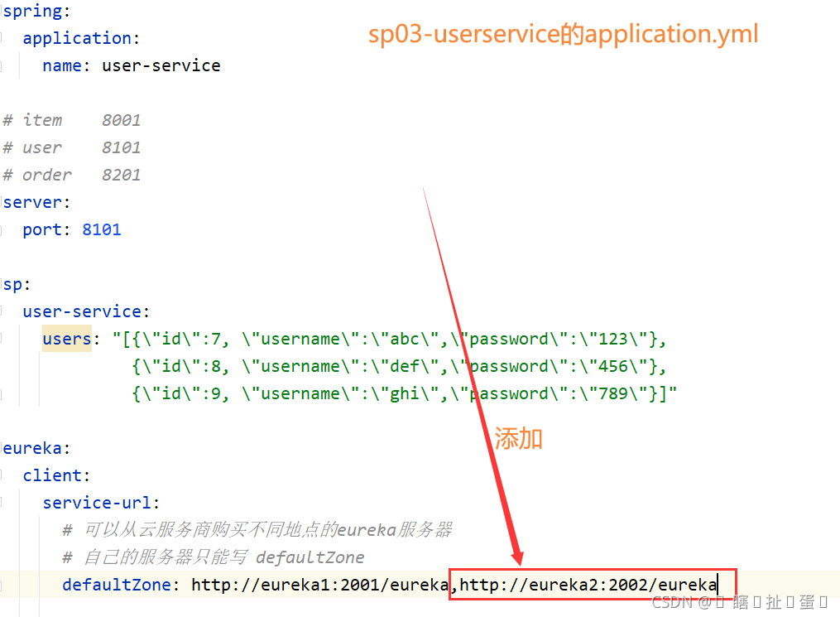Click the 'spring:' key on the first line
Viewport: 840px width, 617px height.
point(36,11)
